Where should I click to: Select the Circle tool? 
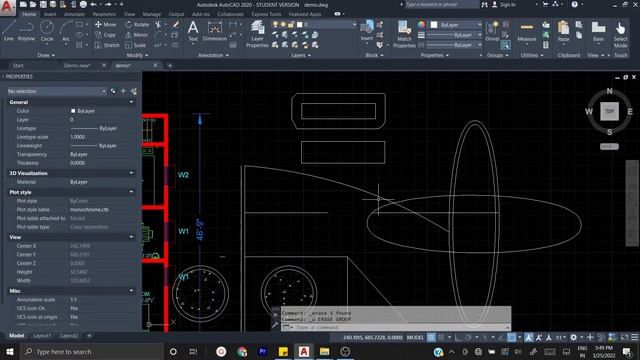coord(47,31)
